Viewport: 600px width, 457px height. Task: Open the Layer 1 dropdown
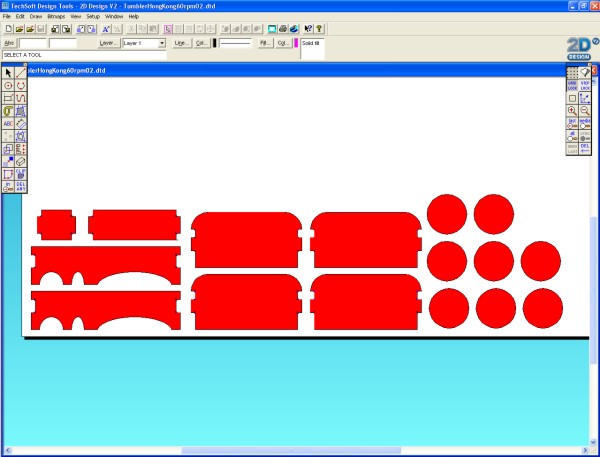[x=162, y=43]
